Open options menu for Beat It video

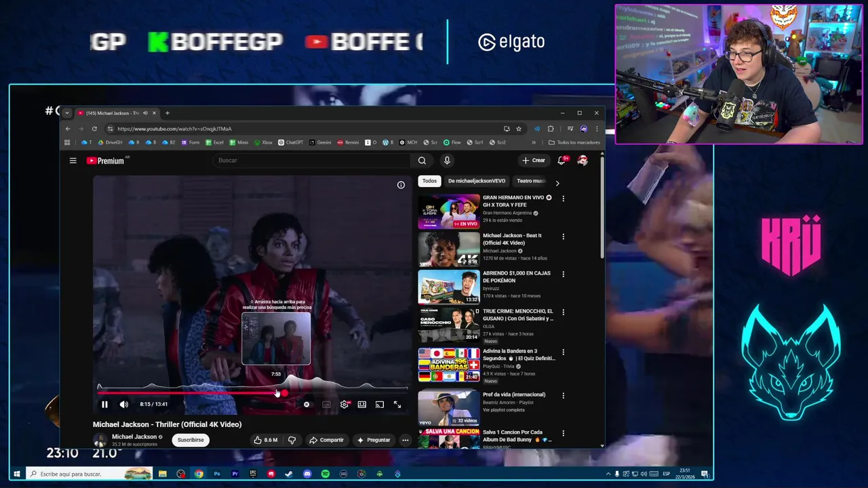click(x=563, y=237)
